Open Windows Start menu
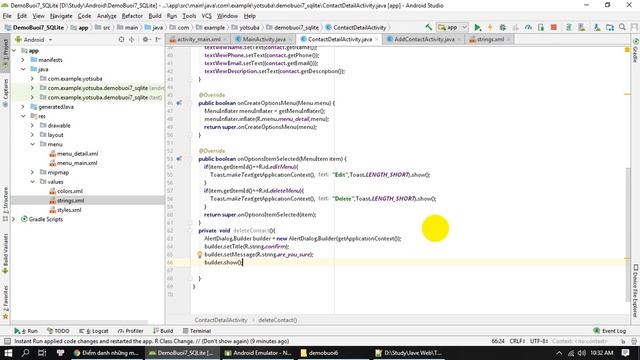This screenshot has height=360, width=640. point(8,353)
